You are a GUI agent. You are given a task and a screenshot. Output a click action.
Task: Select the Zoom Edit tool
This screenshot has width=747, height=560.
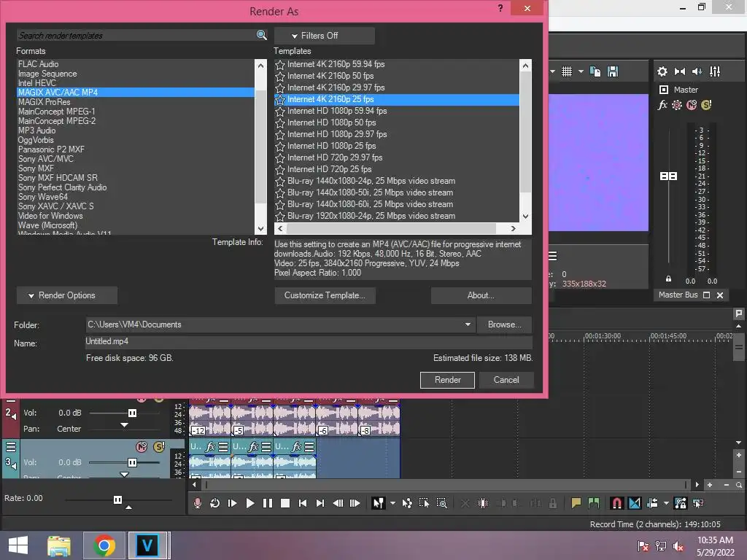click(441, 503)
